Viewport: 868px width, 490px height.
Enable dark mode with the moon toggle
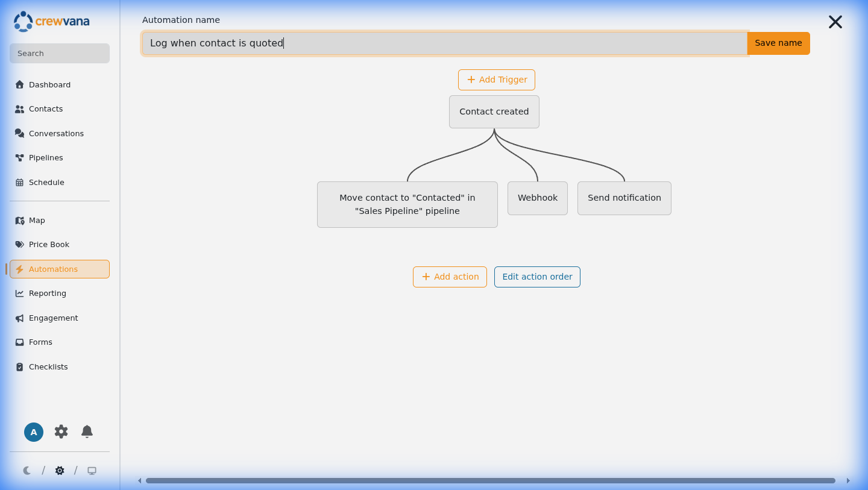[27, 470]
